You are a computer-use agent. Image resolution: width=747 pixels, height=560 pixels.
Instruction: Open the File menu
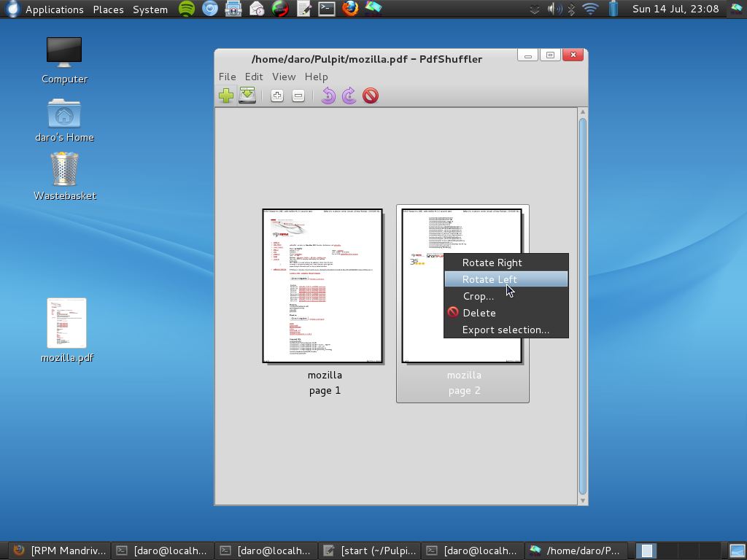(x=227, y=77)
